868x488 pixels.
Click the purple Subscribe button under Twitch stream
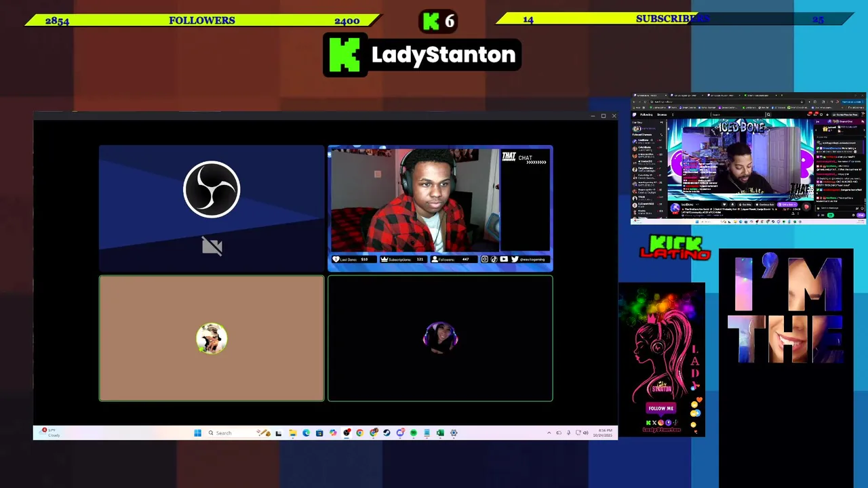click(x=787, y=205)
